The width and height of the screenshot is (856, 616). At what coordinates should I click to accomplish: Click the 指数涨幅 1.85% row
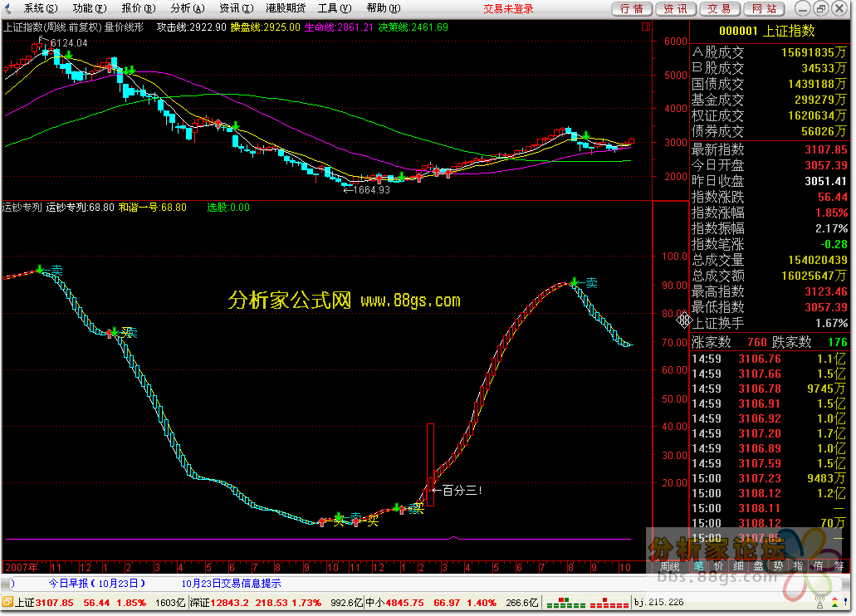click(x=769, y=213)
